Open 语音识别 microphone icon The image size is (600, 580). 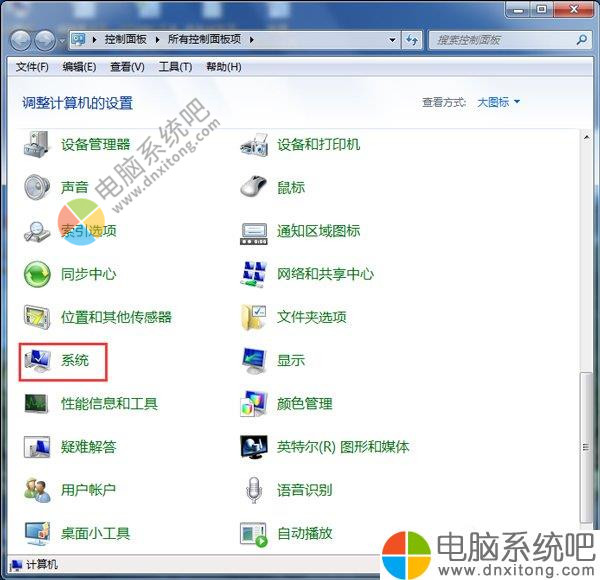coord(254,490)
